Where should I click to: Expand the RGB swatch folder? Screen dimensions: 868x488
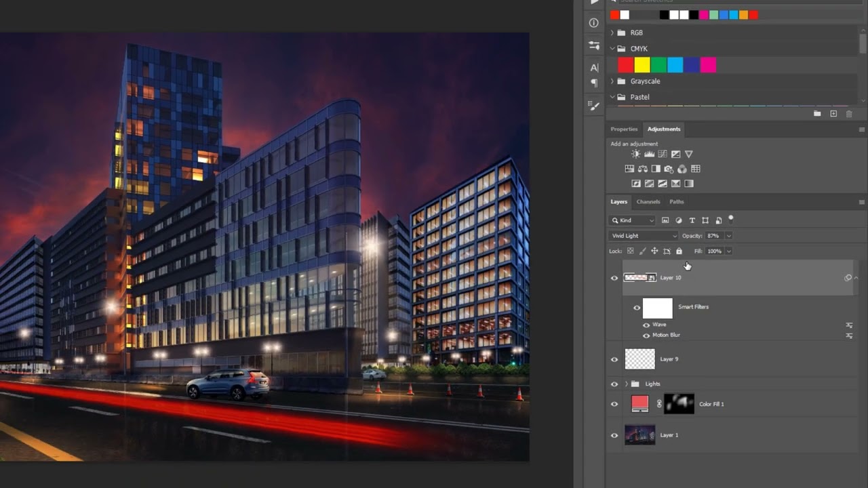[612, 33]
